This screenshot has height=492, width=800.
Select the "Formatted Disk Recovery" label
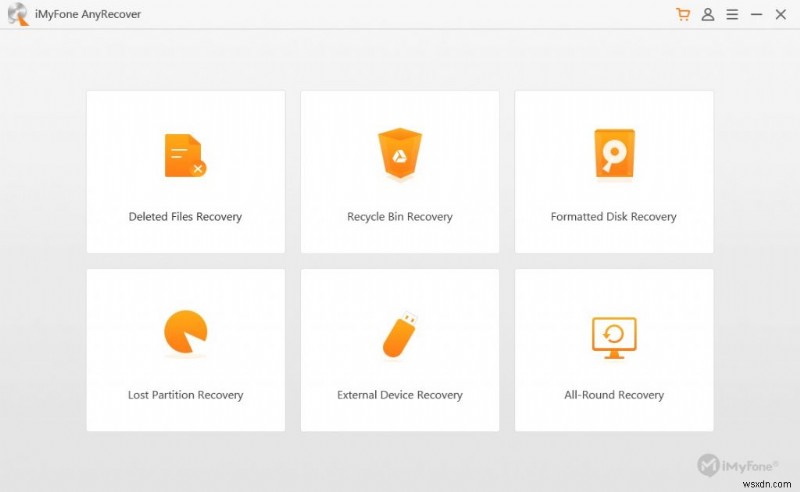pyautogui.click(x=614, y=216)
